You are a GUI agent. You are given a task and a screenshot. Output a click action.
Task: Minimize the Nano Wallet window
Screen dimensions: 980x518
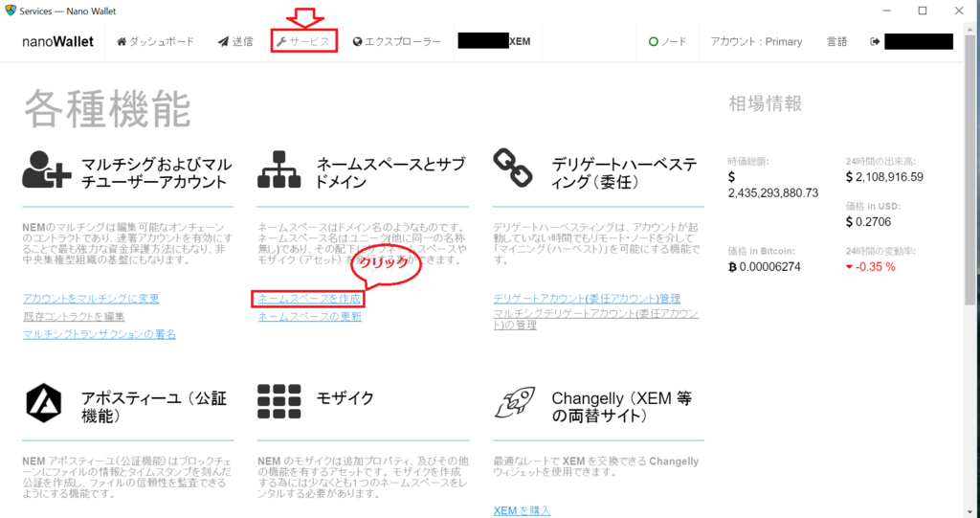886,11
